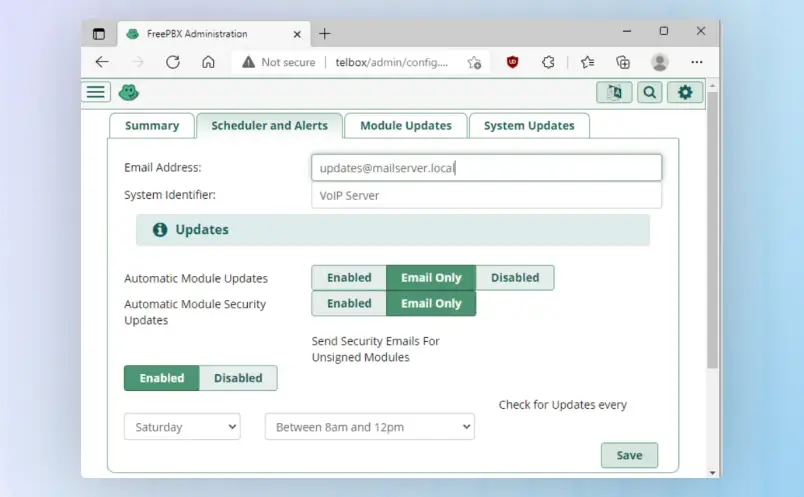Enable Automatic Module Security Updates
This screenshot has height=497, width=804.
[x=349, y=304]
